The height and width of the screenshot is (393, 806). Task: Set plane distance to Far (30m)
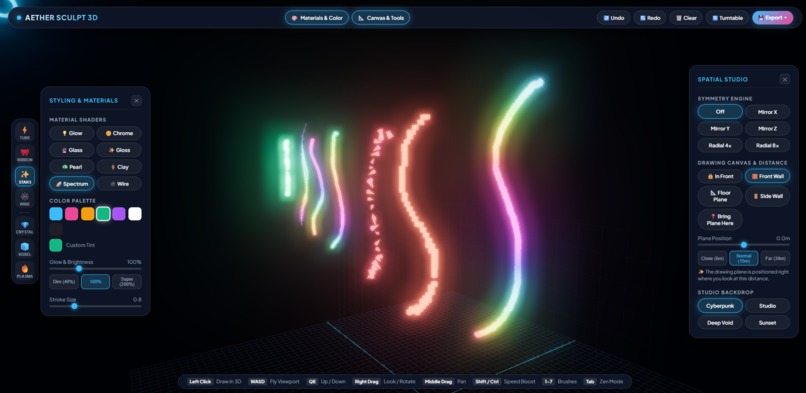pyautogui.click(x=775, y=258)
